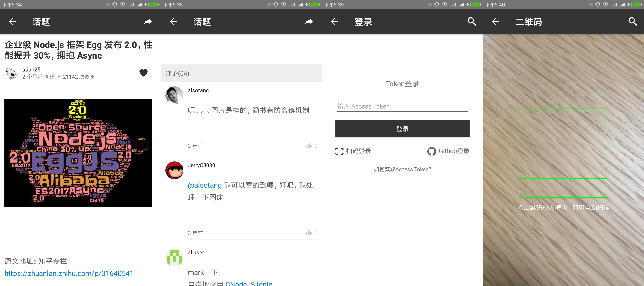Screen dimensions: 644x286
Task: Open search on the 二维码 screen
Action: pyautogui.click(x=632, y=22)
